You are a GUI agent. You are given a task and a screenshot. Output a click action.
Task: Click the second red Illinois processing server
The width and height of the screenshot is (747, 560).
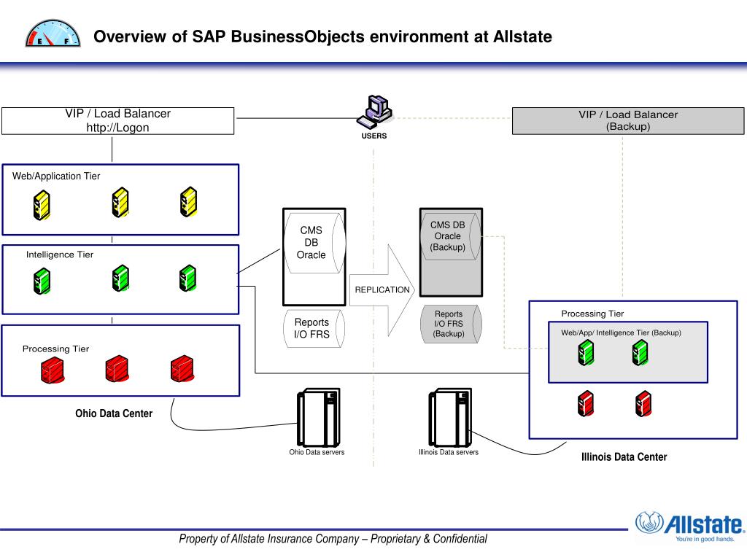point(643,404)
